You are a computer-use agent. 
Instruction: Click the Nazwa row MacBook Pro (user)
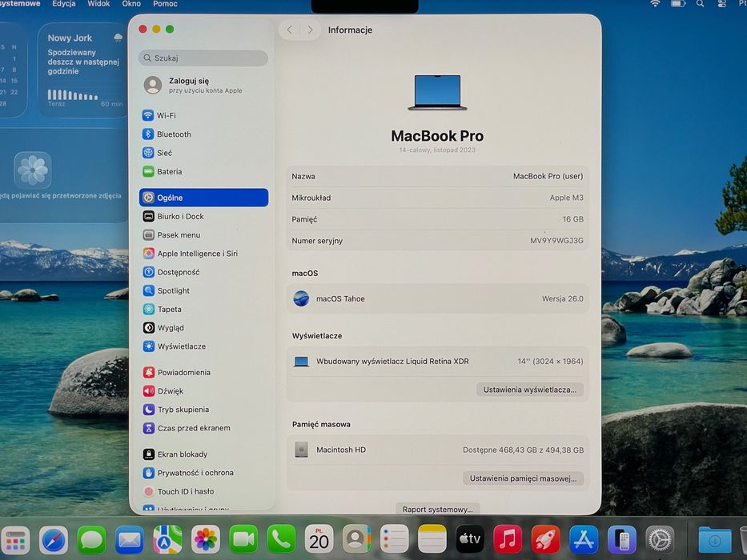click(x=437, y=176)
